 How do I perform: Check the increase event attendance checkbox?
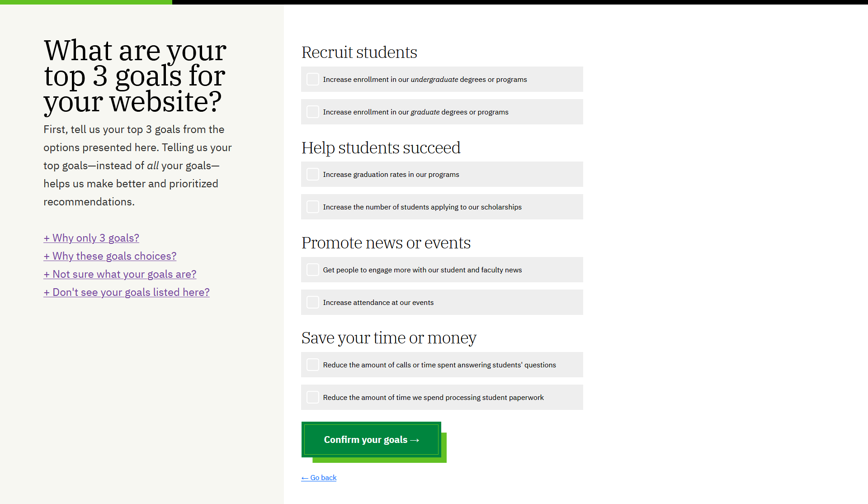coord(312,302)
